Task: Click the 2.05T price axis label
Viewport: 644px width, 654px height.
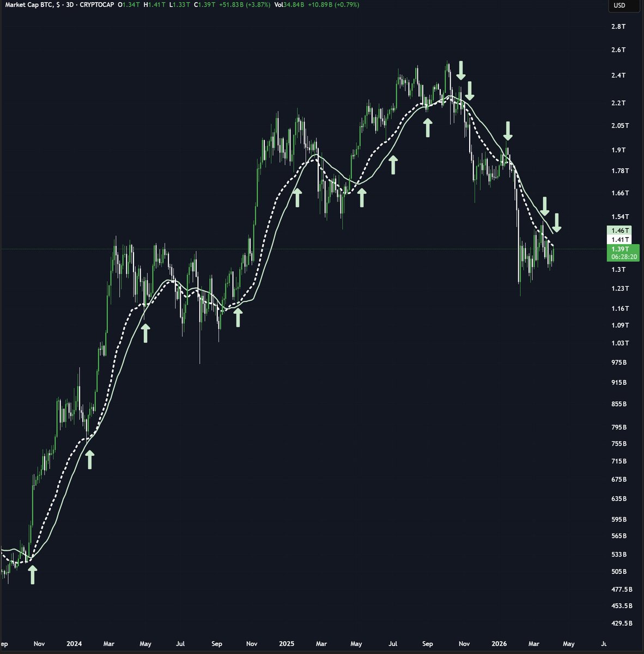Action: tap(620, 125)
